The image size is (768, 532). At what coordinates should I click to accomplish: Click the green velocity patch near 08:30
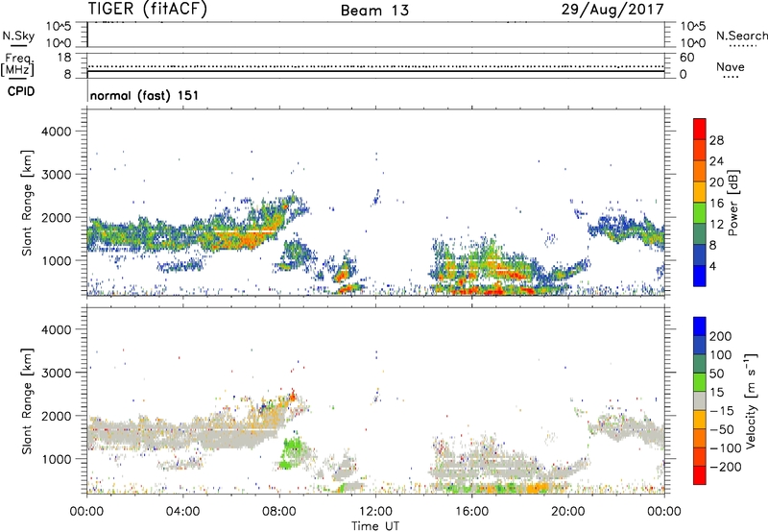[293, 453]
